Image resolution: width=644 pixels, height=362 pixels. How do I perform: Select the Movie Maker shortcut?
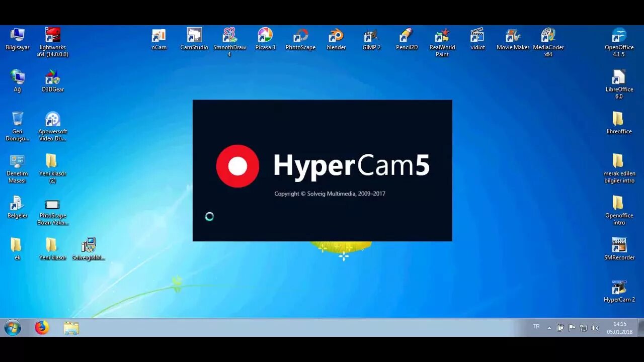pyautogui.click(x=513, y=39)
